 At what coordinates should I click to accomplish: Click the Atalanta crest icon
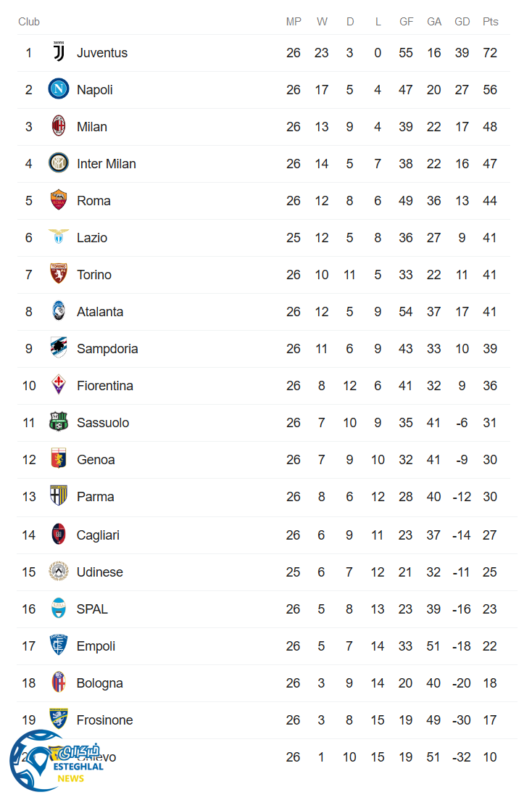tap(59, 312)
